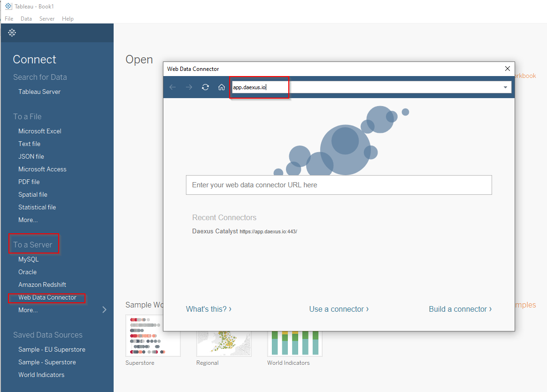
Task: Click the back arrow in the Web Data Connector toolbar
Action: [172, 87]
